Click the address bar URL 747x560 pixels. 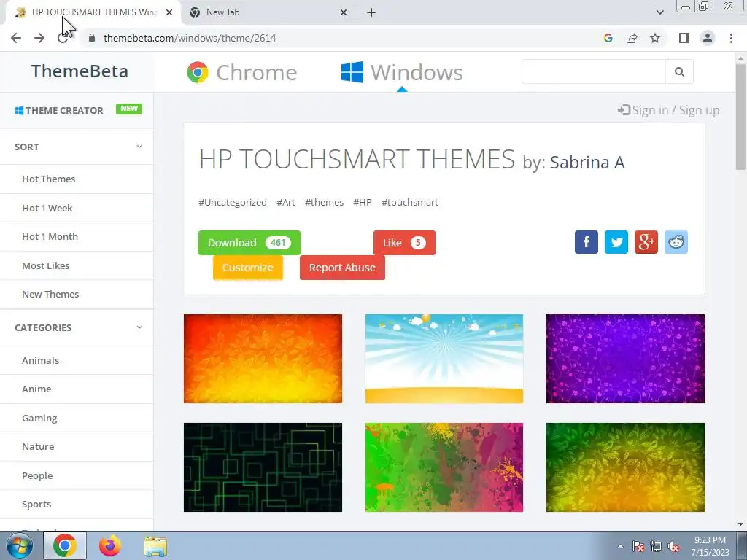(190, 38)
